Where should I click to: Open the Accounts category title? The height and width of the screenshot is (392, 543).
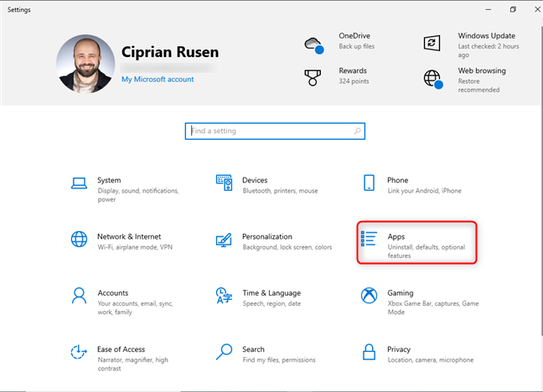click(x=113, y=293)
